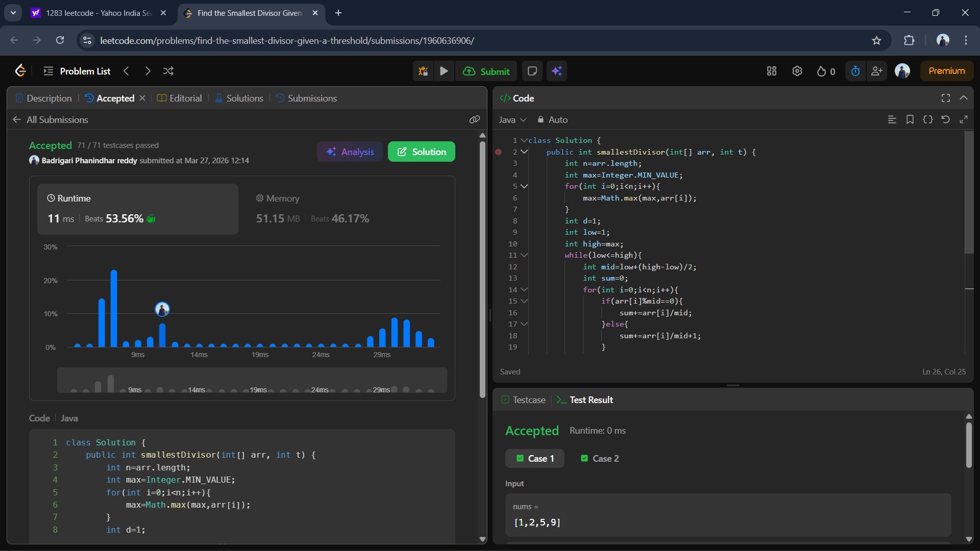Click the AI sparkle assistant icon

click(x=557, y=71)
